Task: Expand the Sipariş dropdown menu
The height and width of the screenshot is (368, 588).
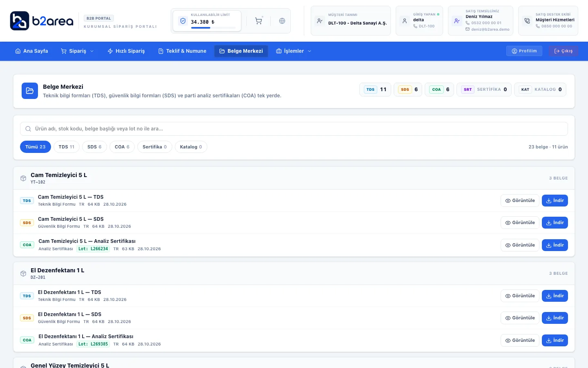Action: (x=78, y=51)
